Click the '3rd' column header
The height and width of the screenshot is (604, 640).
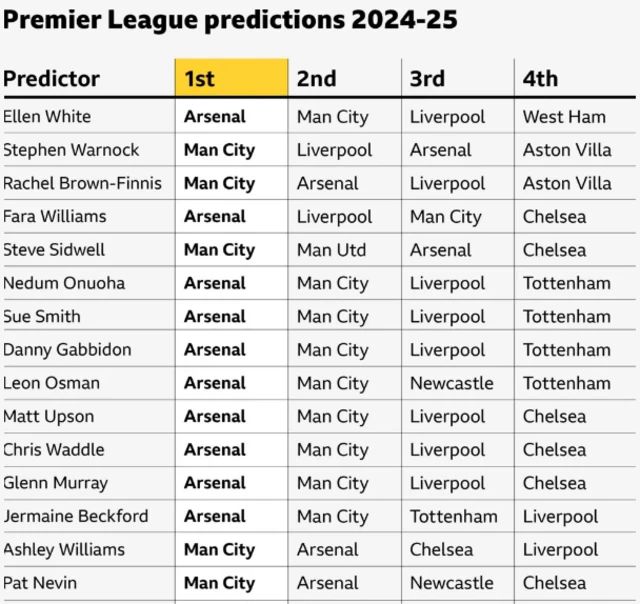pyautogui.click(x=427, y=78)
